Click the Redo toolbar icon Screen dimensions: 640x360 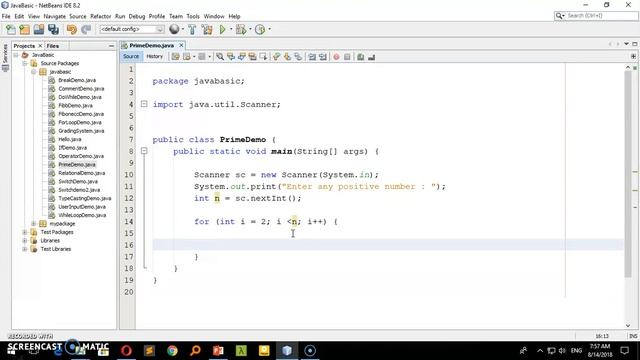[86, 29]
